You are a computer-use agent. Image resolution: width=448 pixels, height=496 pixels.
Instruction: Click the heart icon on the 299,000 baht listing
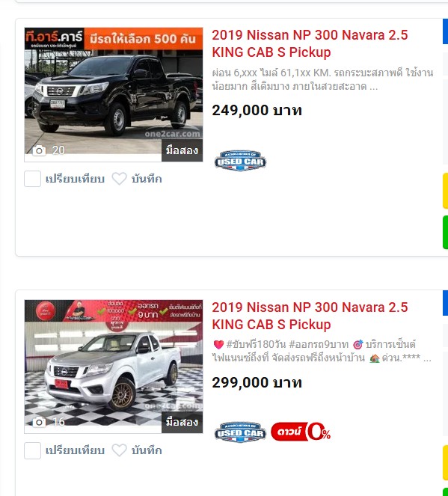(x=119, y=450)
